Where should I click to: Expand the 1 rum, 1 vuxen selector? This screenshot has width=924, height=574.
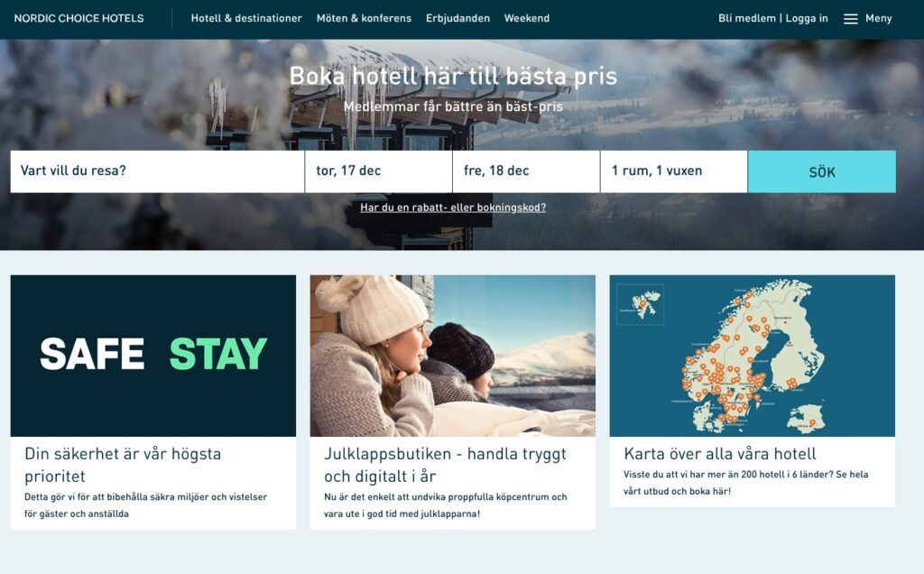[673, 171]
